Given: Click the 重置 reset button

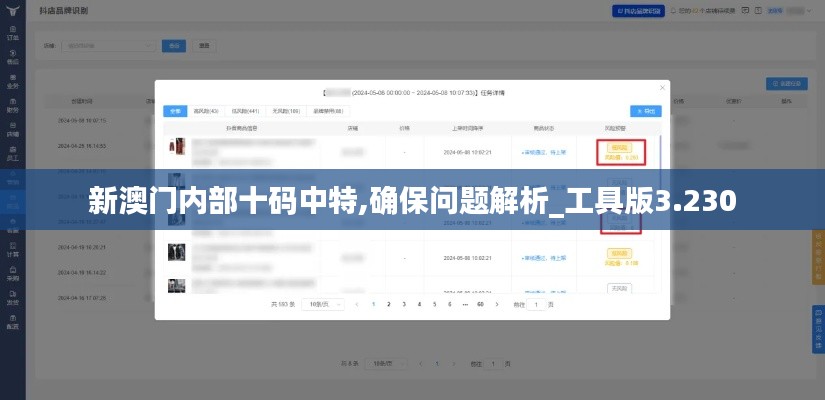Looking at the screenshot, I should 204,46.
